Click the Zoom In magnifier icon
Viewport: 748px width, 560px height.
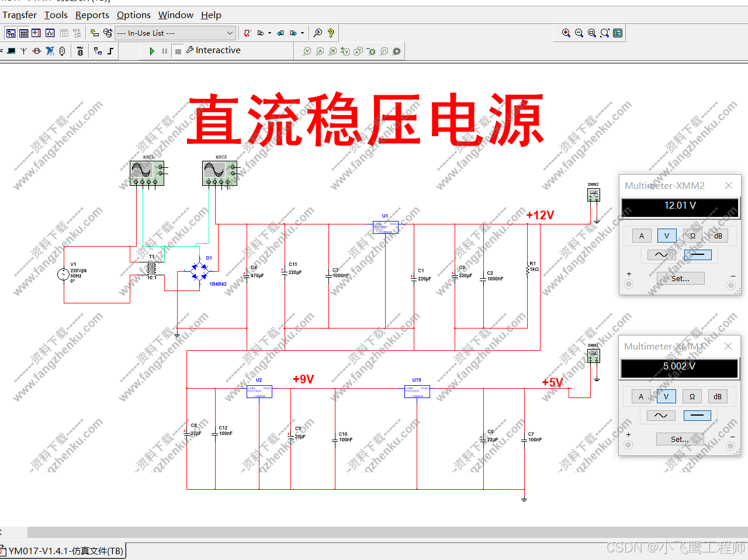coord(565,33)
